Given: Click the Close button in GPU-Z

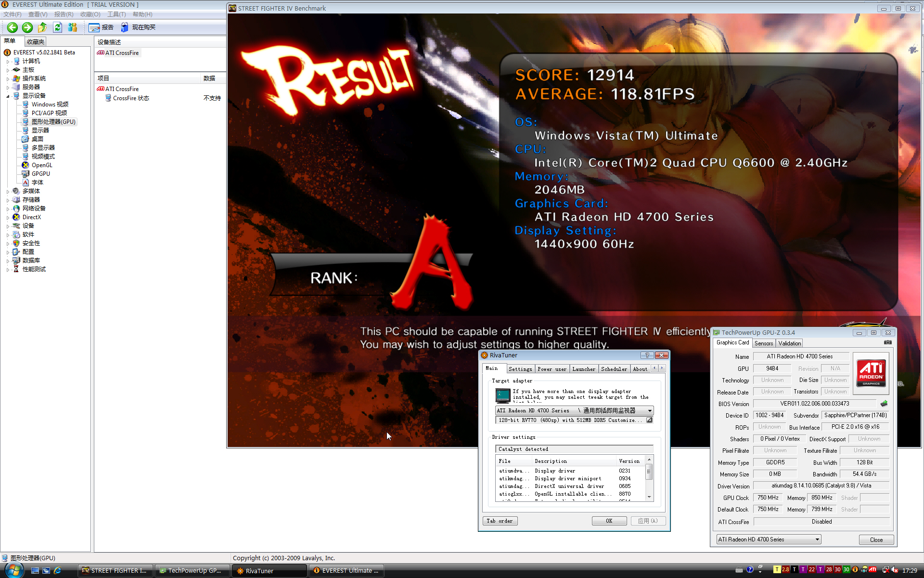Looking at the screenshot, I should point(876,540).
